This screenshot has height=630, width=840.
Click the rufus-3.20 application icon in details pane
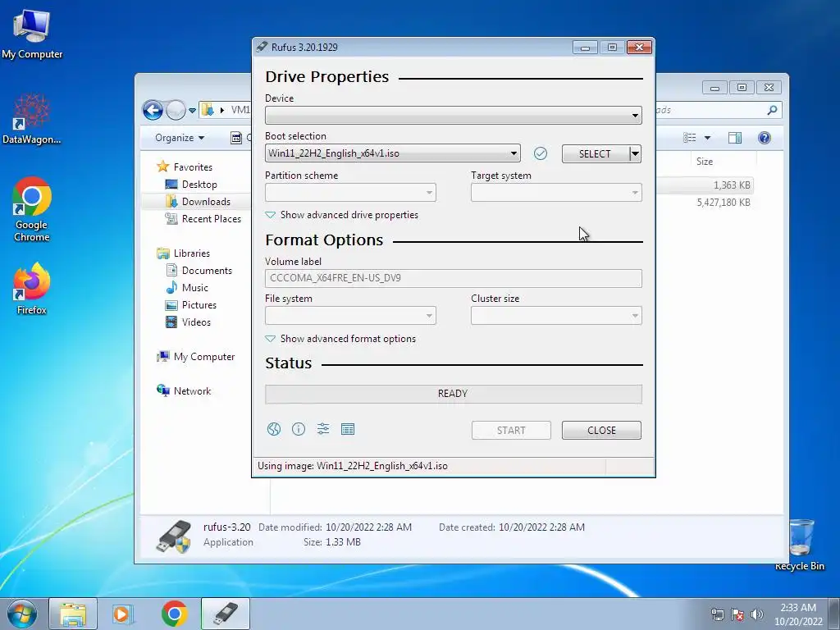tap(173, 536)
